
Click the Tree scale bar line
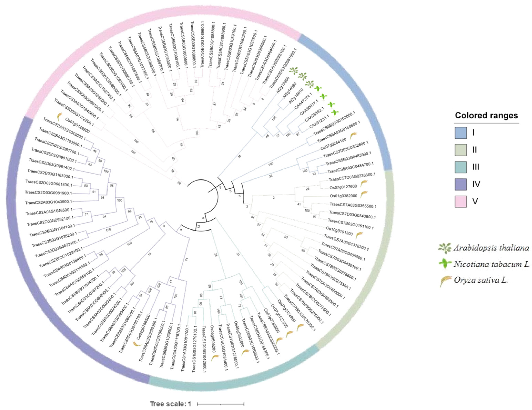221,404
